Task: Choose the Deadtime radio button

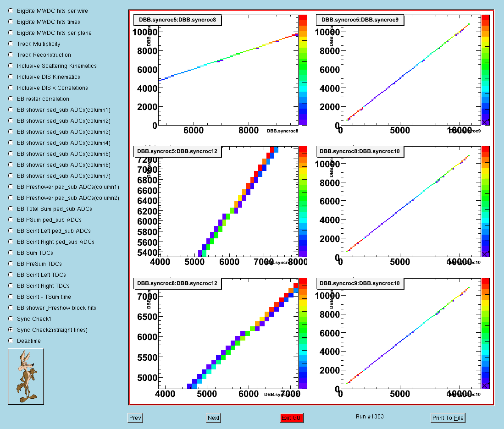Action: coord(11,340)
